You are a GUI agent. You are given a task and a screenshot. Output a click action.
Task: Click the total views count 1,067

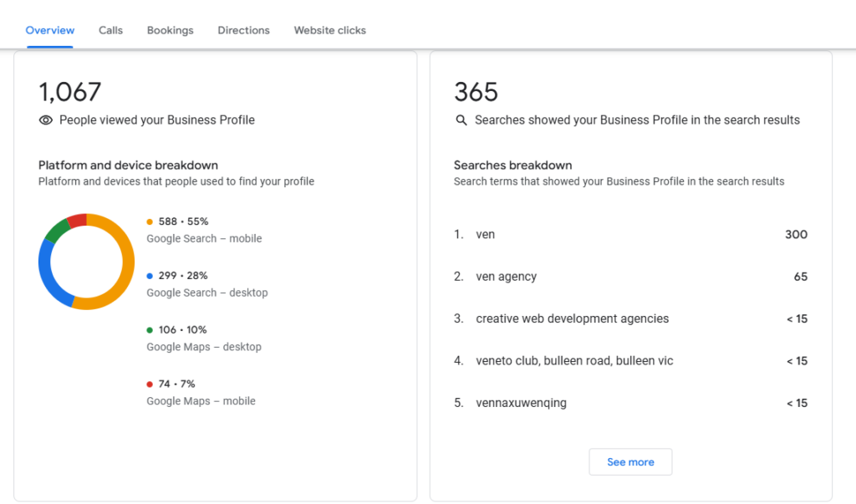pyautogui.click(x=70, y=92)
